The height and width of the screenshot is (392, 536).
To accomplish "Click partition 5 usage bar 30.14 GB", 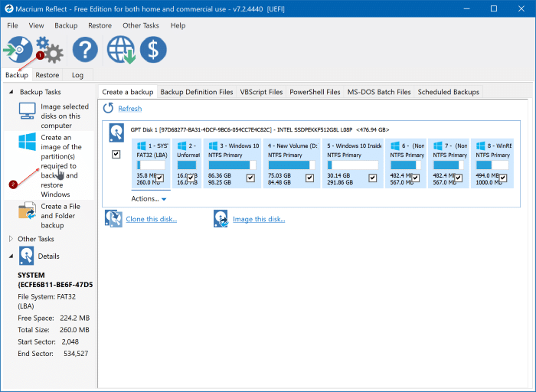I will tap(353, 165).
